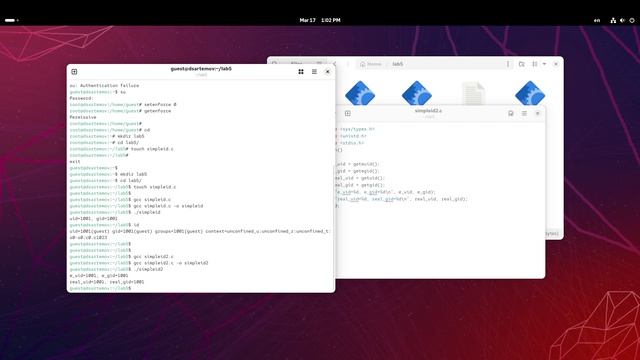Screen dimensions: 640x360
Task: Click the 'setenforce 0' command line
Action: [x=122, y=104]
